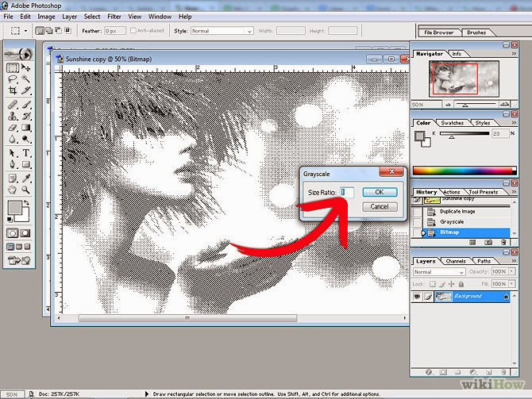532x399 pixels.
Task: Click the Size Ratio input field
Action: click(347, 192)
